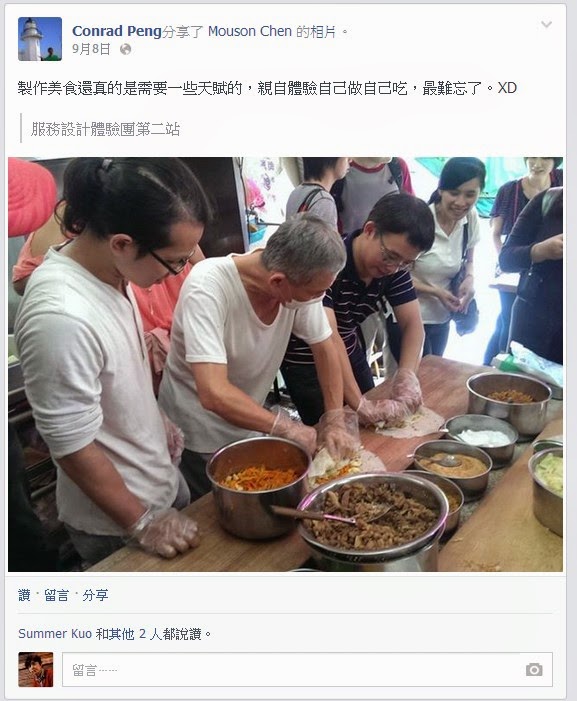Screen dimensions: 577x701
Task: Click the commenter avatar beside the comment box
Action: tap(36, 669)
